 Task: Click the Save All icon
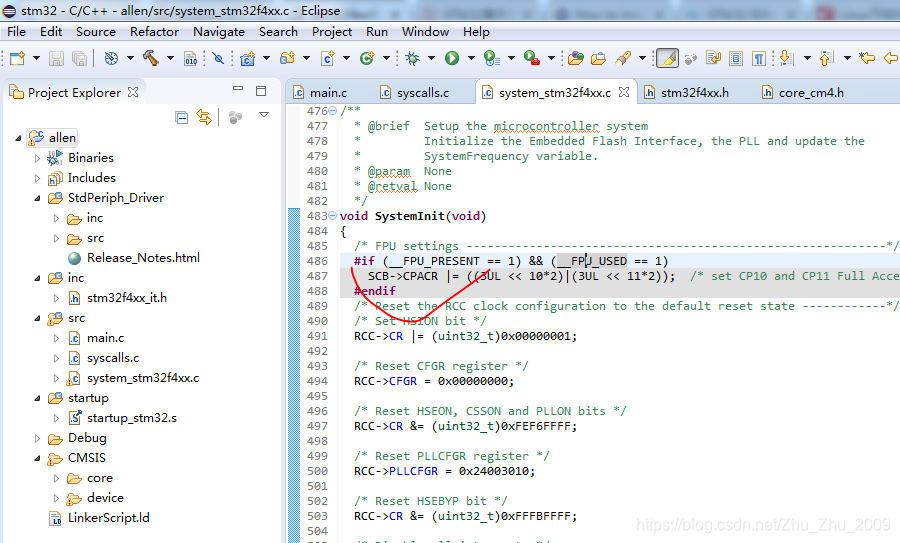79,58
